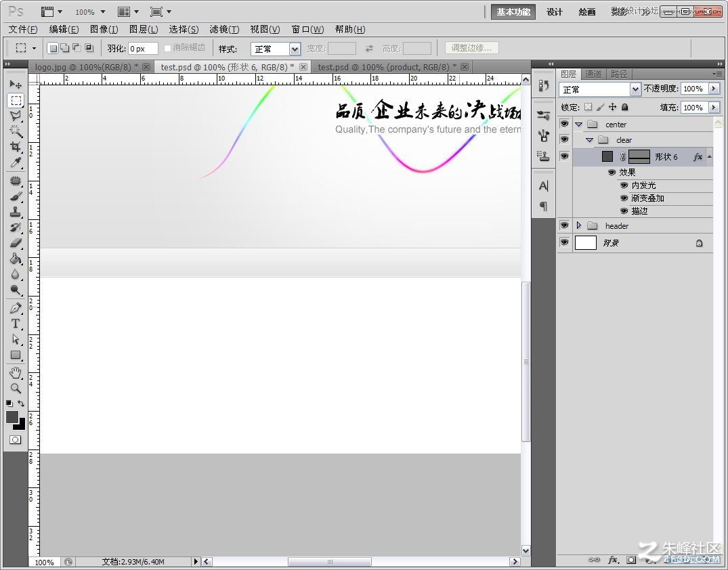Select the Paint Bucket tool
The height and width of the screenshot is (570, 728).
coord(16,259)
